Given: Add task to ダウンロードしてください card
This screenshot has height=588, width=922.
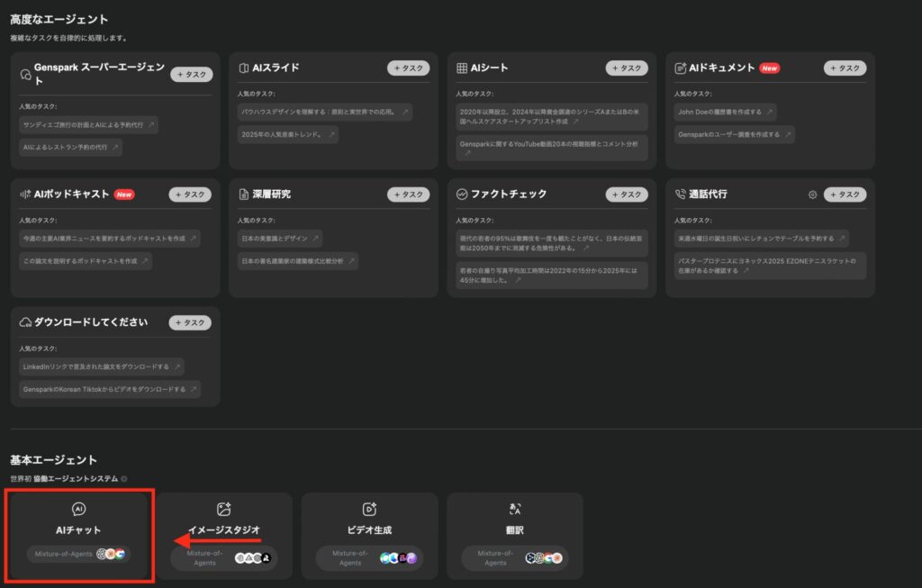Looking at the screenshot, I should pos(190,322).
